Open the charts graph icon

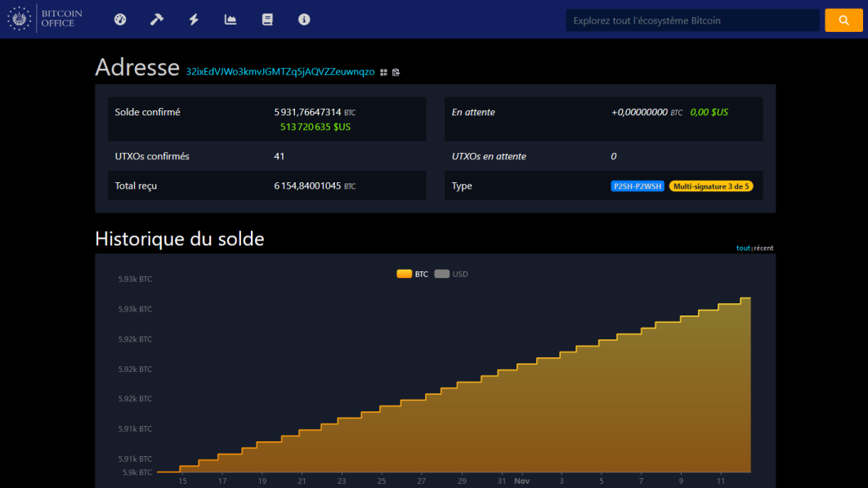230,20
